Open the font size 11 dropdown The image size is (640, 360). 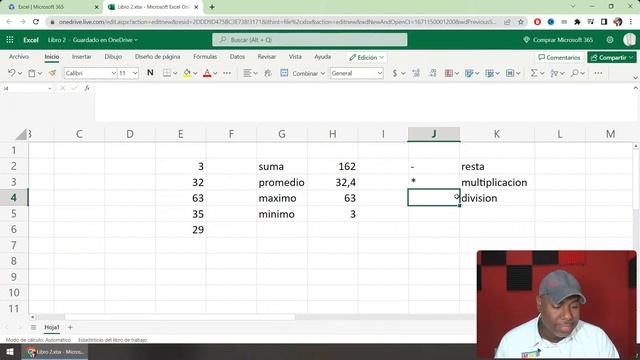pos(135,73)
